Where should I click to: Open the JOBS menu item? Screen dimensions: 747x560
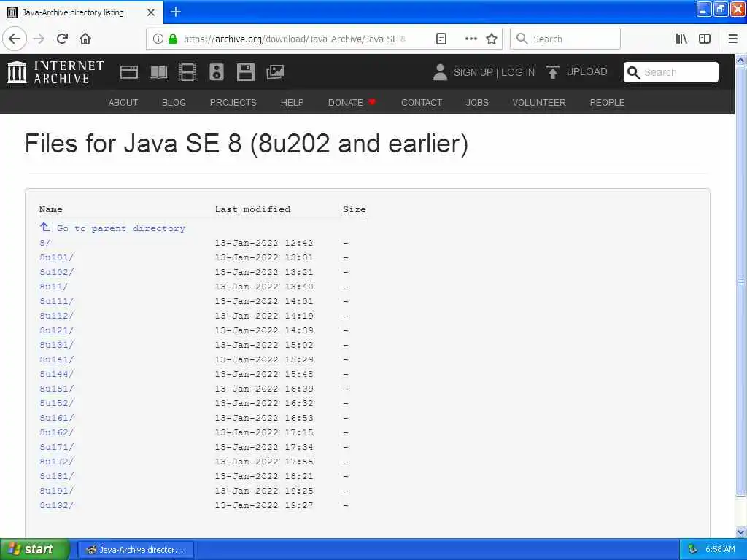(x=477, y=102)
